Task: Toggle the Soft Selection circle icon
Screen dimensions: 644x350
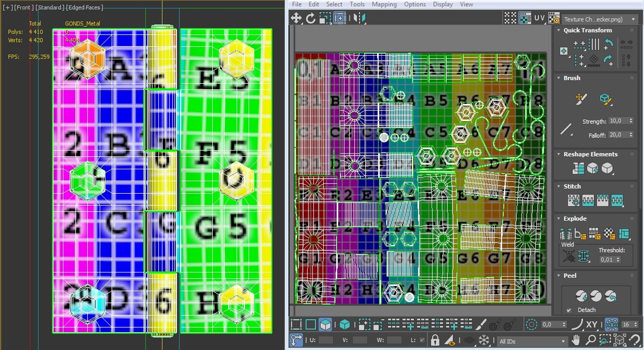Action: 531,324
